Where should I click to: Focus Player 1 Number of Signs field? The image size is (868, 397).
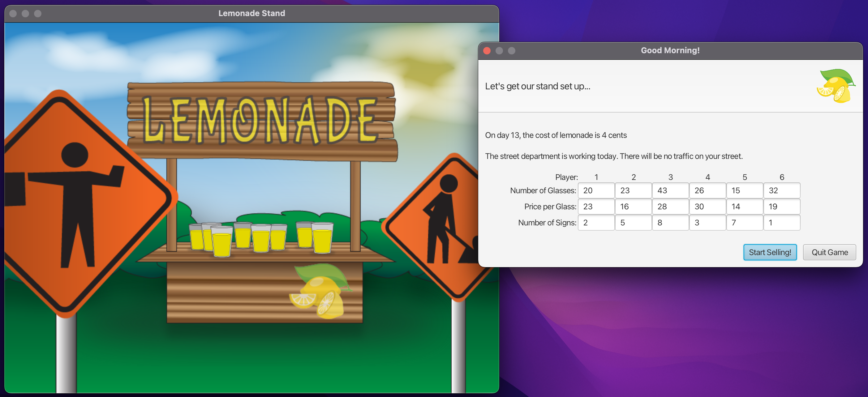pyautogui.click(x=596, y=223)
